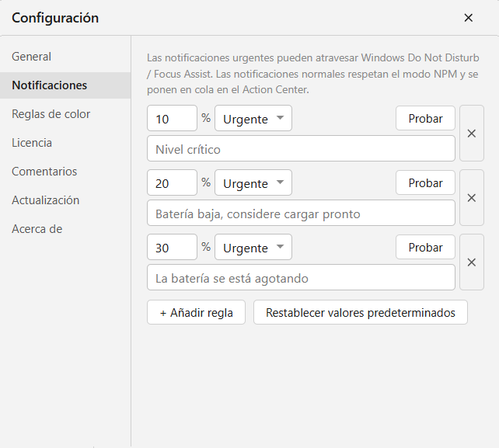Delete the La batería se está agotando rule
Screen dimensions: 499x448
pyautogui.click(x=472, y=262)
